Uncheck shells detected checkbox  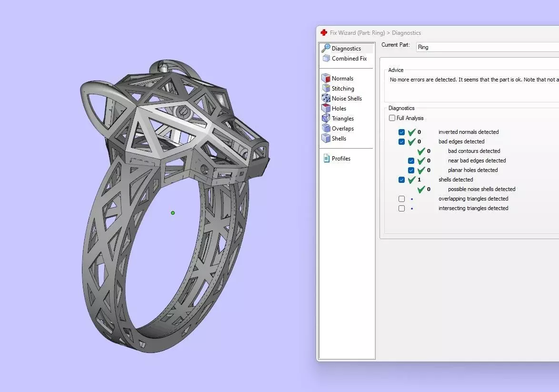[x=401, y=180]
